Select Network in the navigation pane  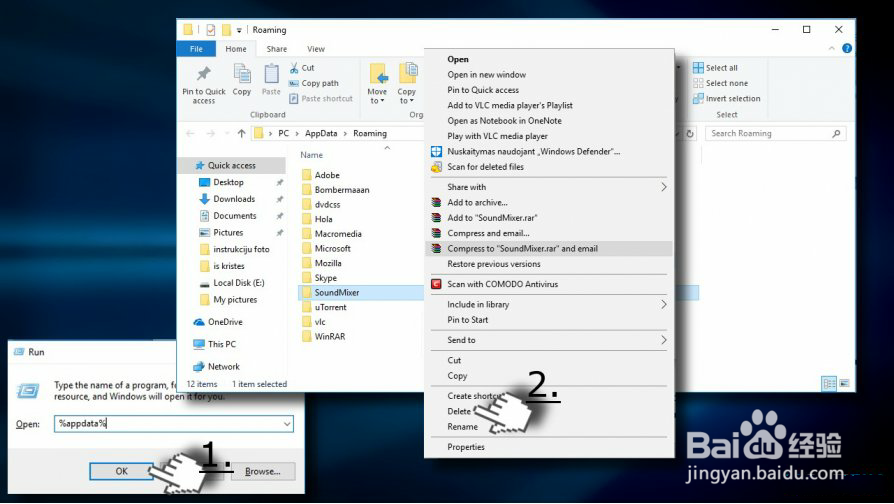[x=224, y=367]
